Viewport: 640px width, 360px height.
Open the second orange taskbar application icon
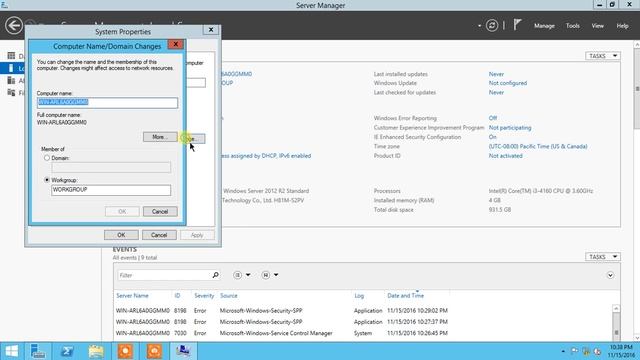click(154, 351)
